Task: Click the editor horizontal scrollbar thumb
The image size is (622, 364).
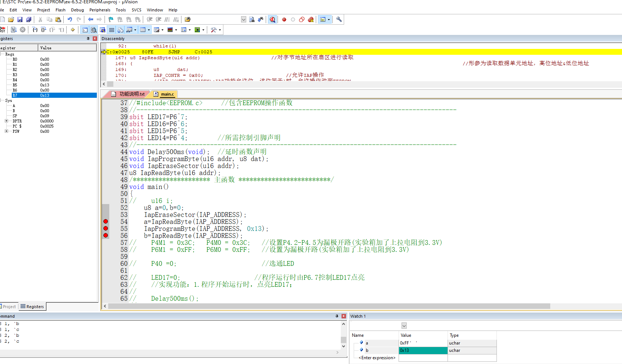Action: 329,306
